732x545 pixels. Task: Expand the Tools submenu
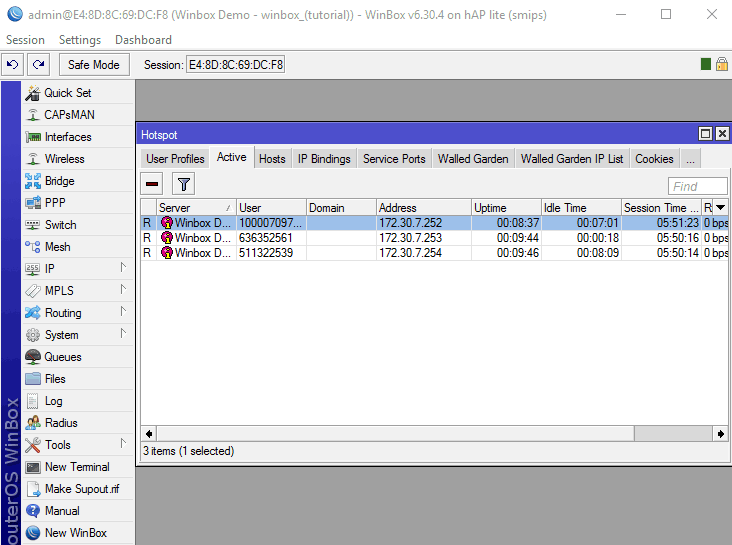click(123, 443)
